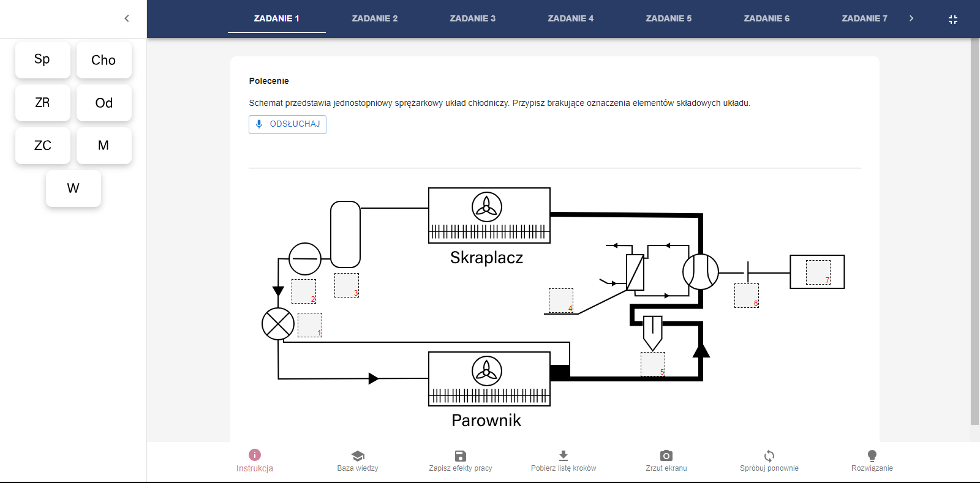Screen dimensions: 980x483
Task: Collapse the left sidebar panel chevron
Action: [127, 18]
